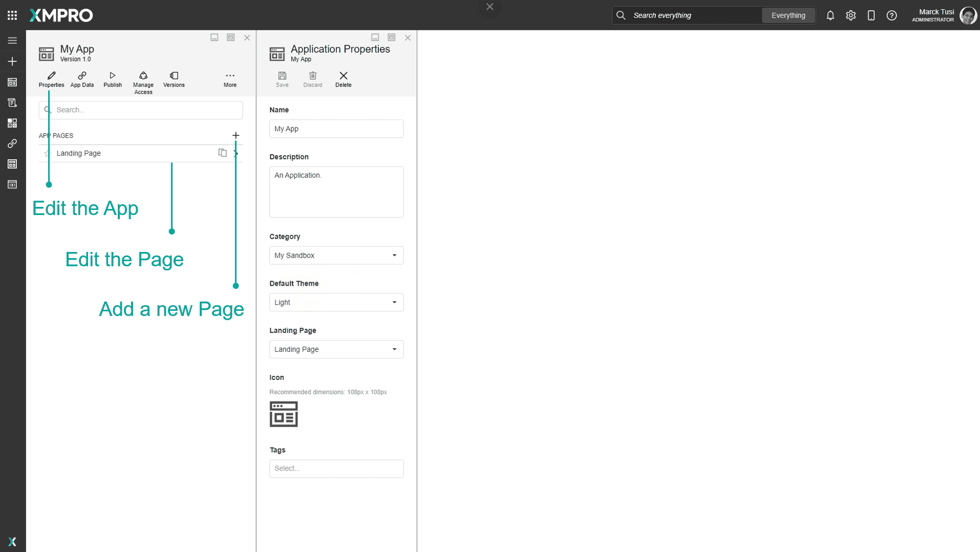The image size is (980, 552).
Task: Open the Category dropdown showing My Sandbox
Action: [x=394, y=255]
